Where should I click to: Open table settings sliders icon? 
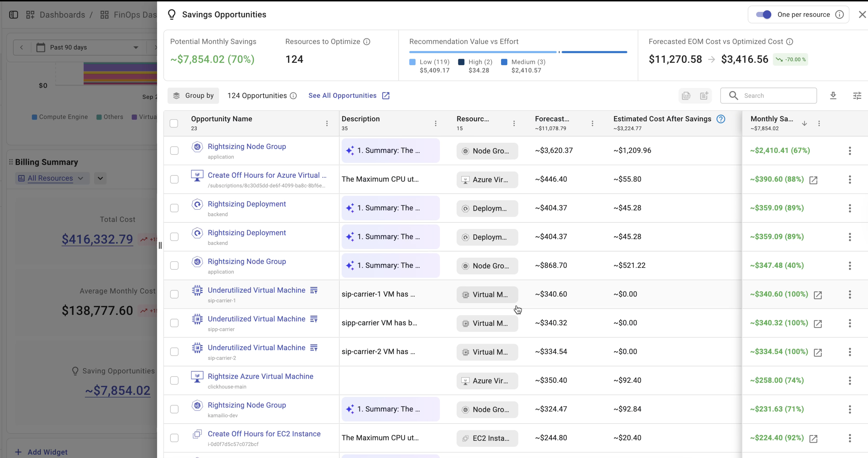[857, 96]
